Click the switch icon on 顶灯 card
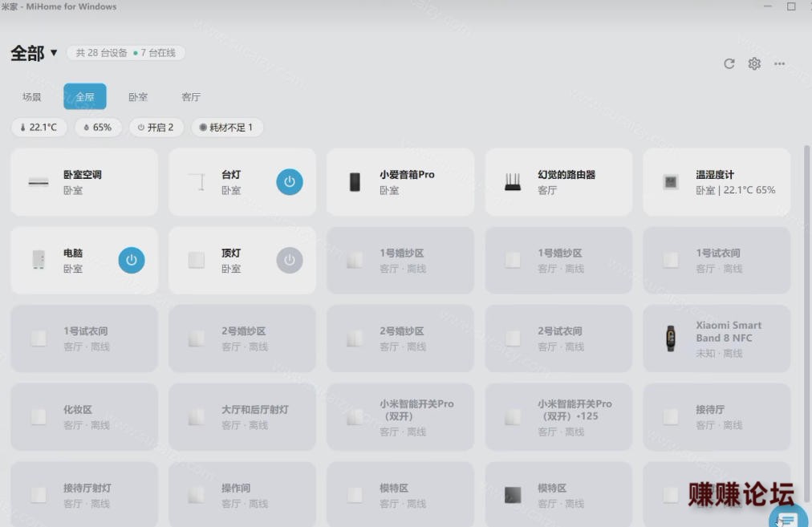The height and width of the screenshot is (527, 812). (197, 260)
